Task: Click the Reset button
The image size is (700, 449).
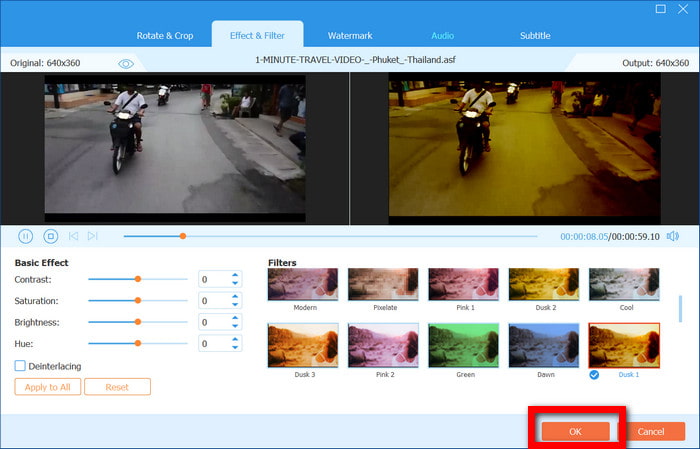Action: click(117, 387)
